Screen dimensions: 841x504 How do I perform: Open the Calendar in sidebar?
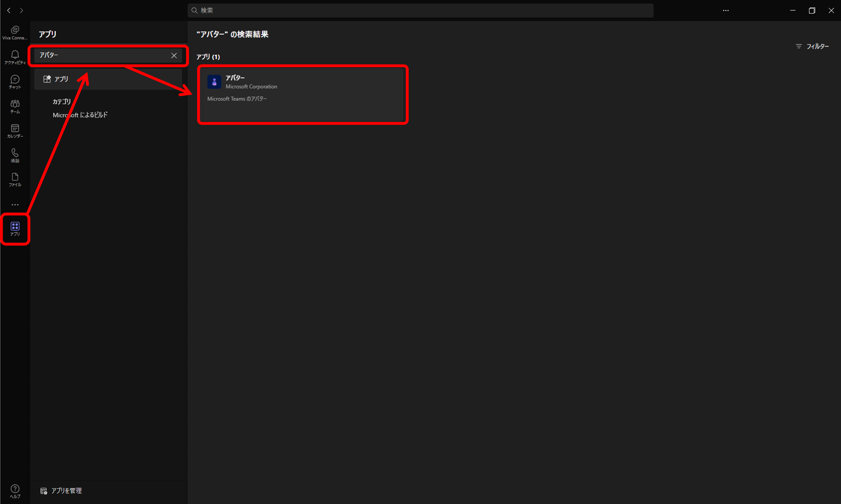pyautogui.click(x=15, y=131)
